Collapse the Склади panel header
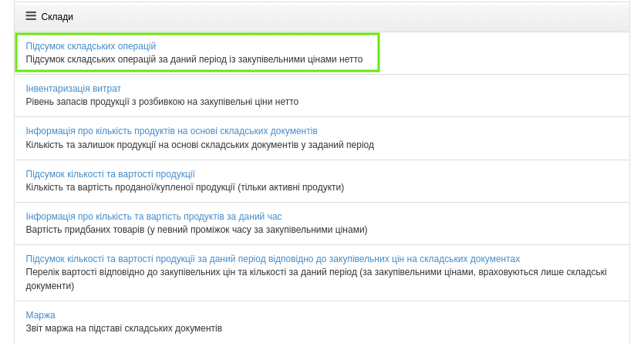644x343 pixels. 57,16
